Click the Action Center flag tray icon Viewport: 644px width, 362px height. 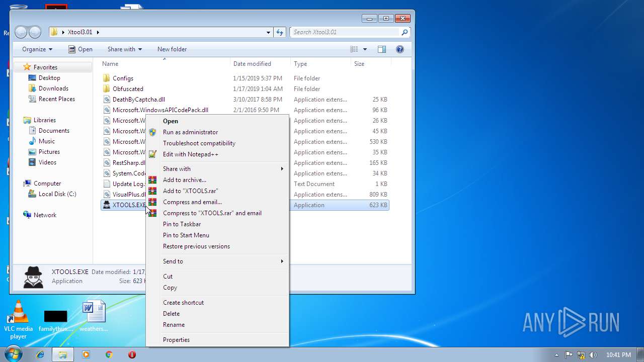coord(569,355)
